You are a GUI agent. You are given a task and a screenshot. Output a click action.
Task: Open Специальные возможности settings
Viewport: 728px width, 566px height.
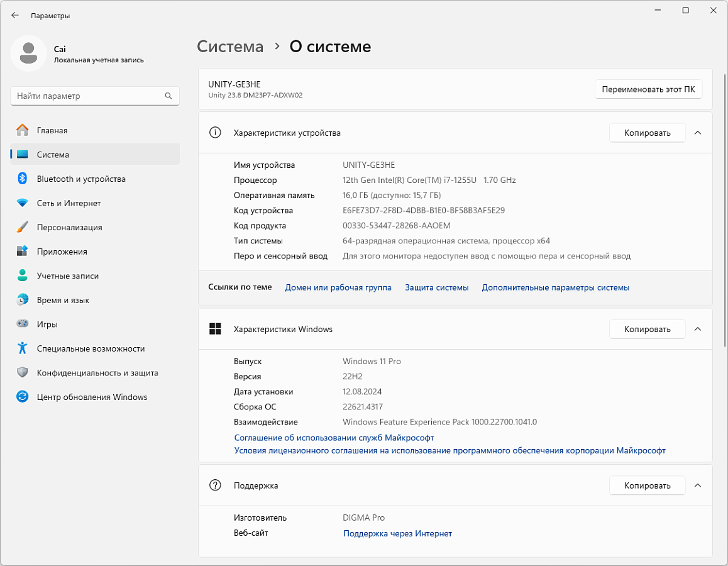[x=95, y=348]
